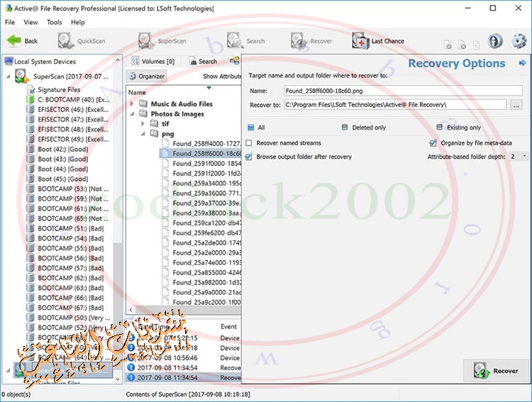Edit the Recover to path field
This screenshot has height=402, width=532.
coord(395,105)
